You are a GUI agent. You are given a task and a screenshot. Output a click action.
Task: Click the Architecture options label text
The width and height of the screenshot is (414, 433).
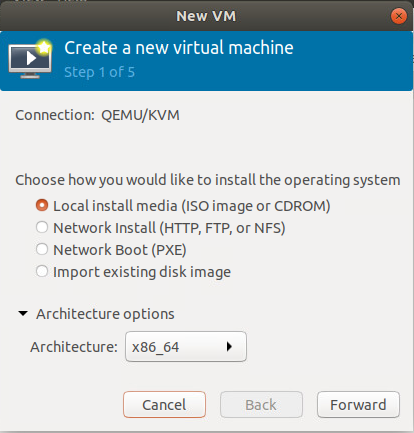105,314
